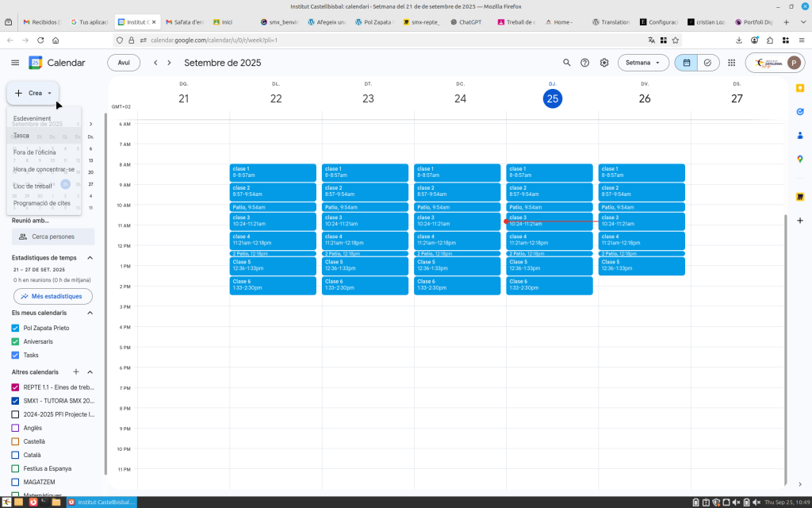Viewport: 812px width, 508px height.
Task: Uncheck the Aniversaris calendar checkbox
Action: pyautogui.click(x=15, y=341)
